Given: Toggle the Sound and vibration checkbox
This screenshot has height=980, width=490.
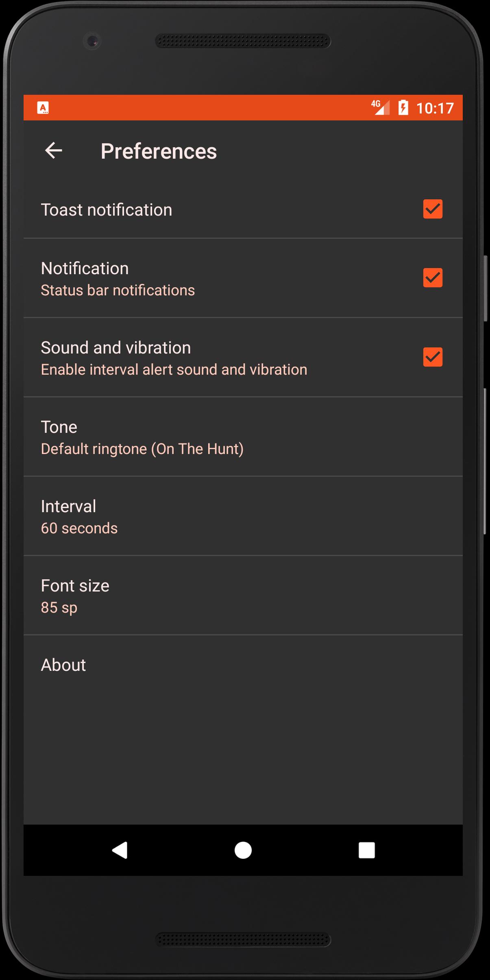Looking at the screenshot, I should (433, 357).
